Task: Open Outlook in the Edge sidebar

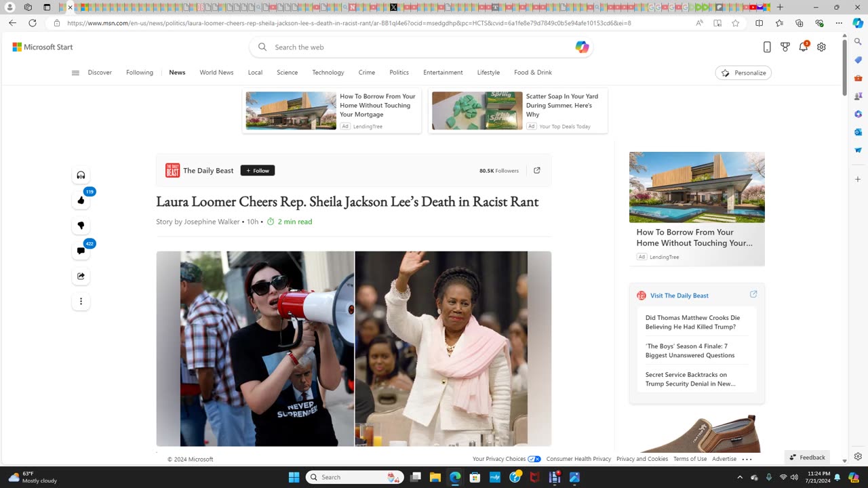Action: pos(858,132)
